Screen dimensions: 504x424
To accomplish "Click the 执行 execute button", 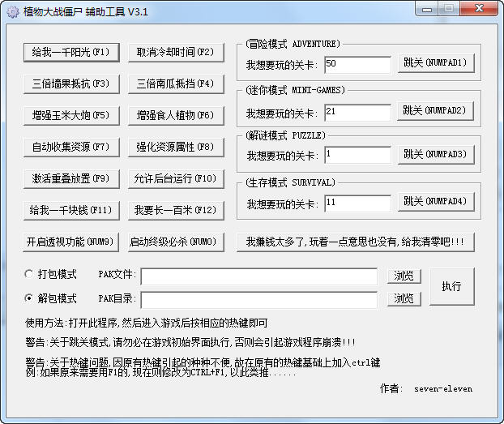I will pos(452,286).
